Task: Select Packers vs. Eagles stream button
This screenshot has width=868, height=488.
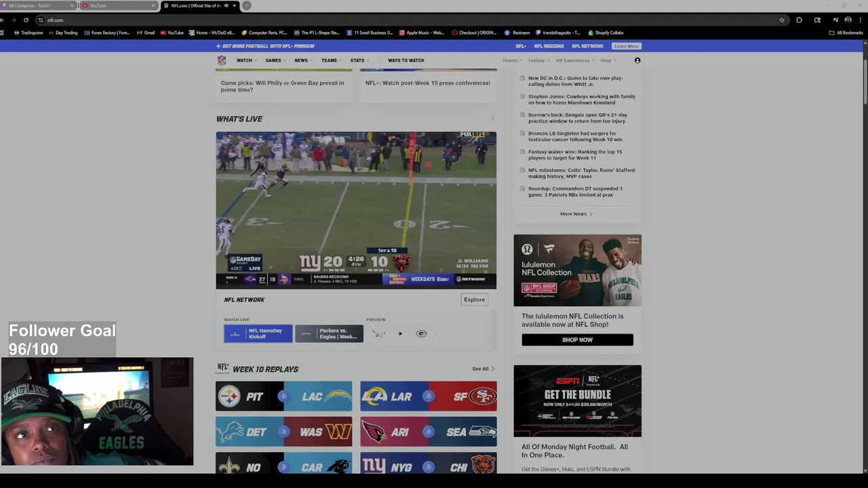Action: click(329, 333)
